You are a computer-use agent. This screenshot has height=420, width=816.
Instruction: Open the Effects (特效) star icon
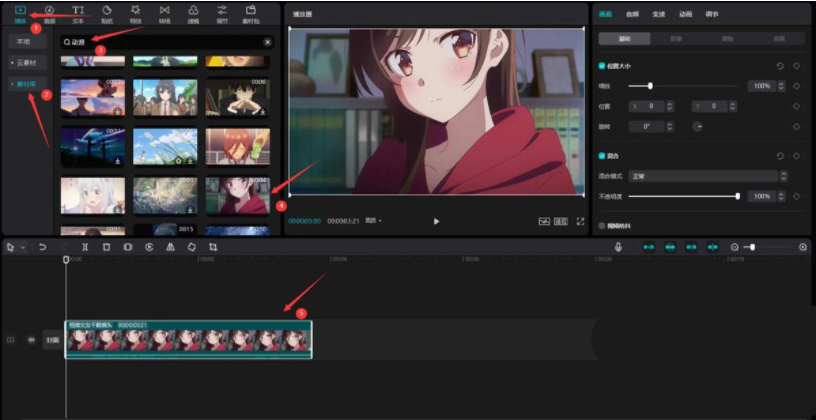[x=135, y=10]
